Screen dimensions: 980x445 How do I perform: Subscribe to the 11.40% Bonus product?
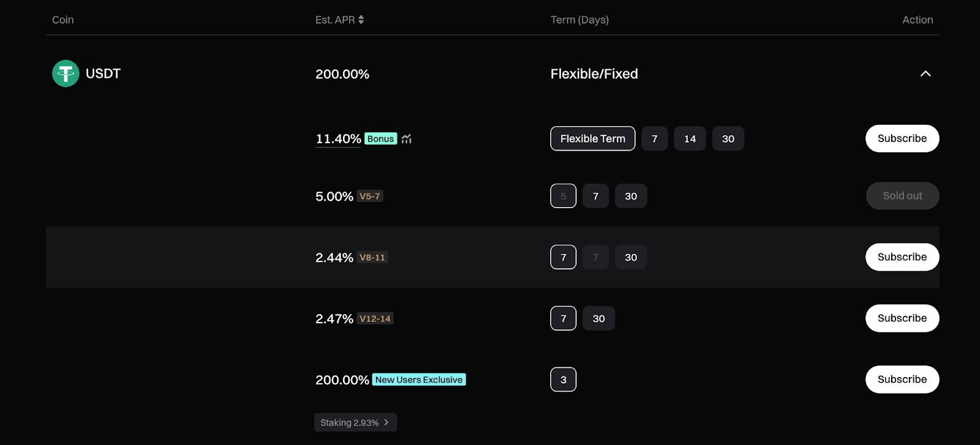click(902, 138)
